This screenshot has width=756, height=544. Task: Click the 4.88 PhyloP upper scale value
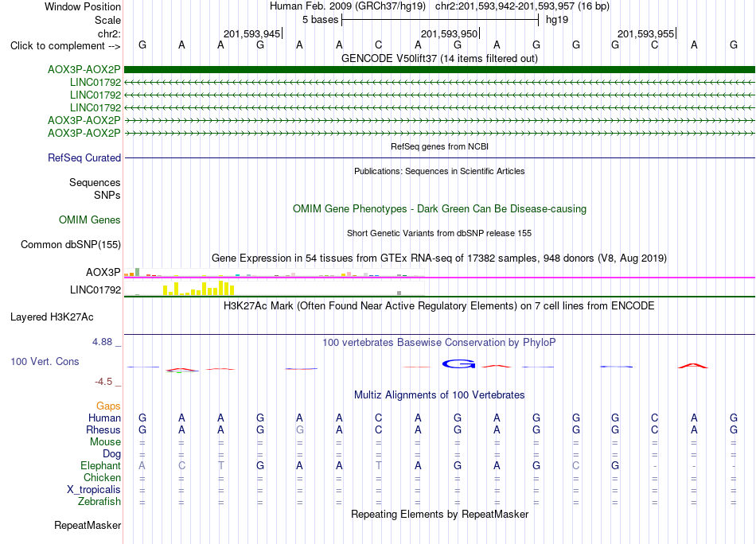click(102, 342)
